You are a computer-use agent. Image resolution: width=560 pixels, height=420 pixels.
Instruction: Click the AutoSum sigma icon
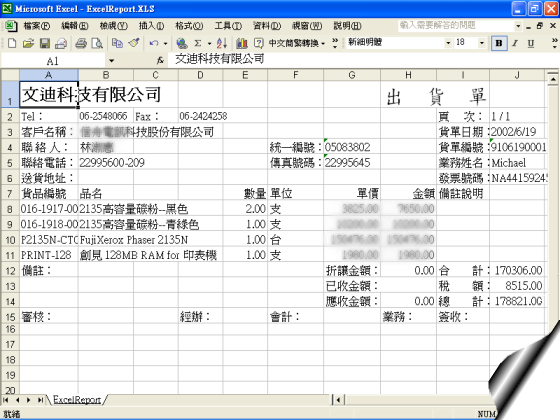(x=198, y=43)
